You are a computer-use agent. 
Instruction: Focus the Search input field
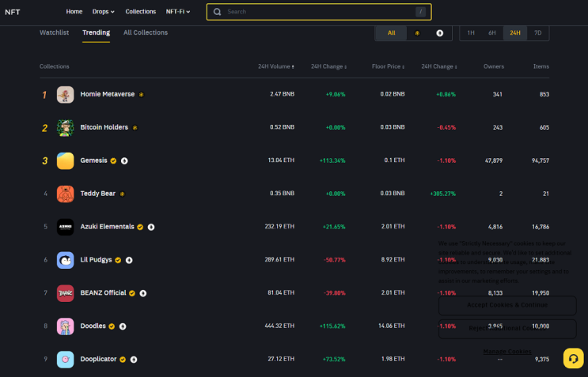(x=319, y=12)
